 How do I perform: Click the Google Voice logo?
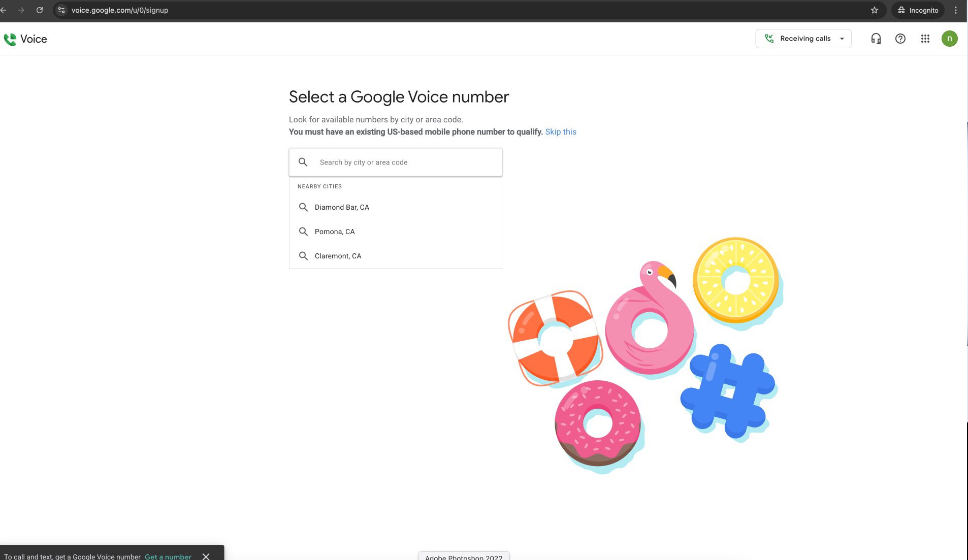point(10,39)
